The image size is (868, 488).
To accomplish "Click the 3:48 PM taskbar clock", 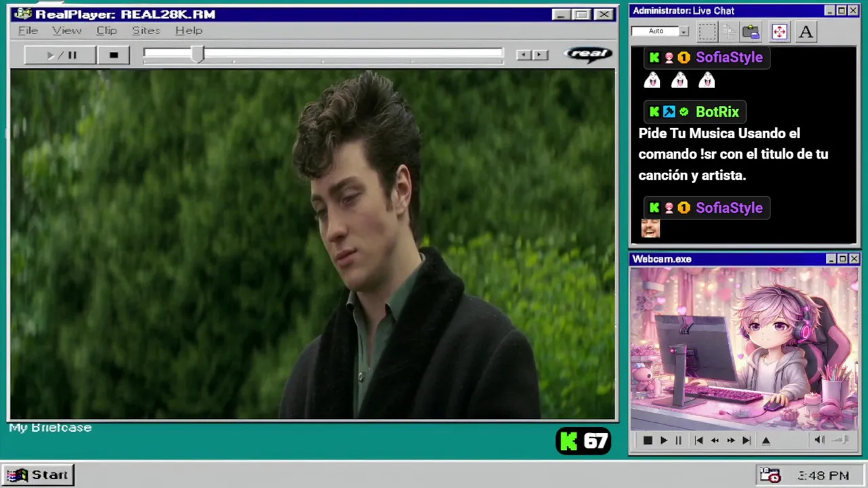I will click(x=823, y=476).
